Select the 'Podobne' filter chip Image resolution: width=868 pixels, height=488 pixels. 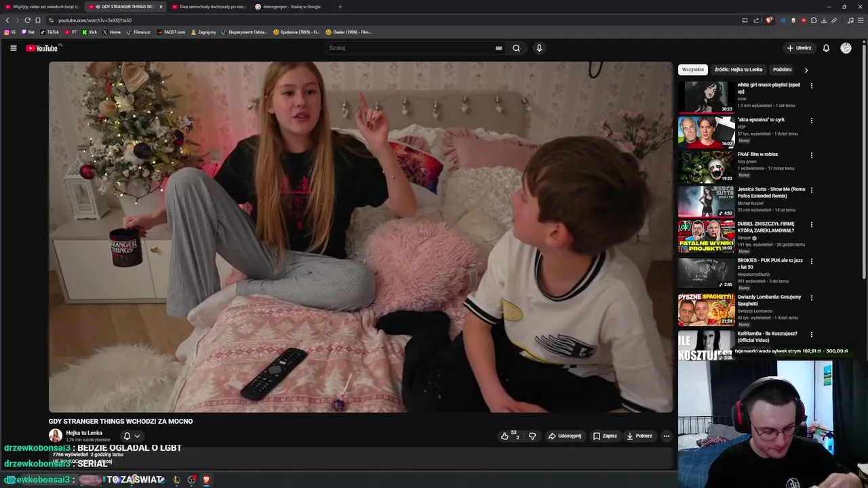pos(783,70)
